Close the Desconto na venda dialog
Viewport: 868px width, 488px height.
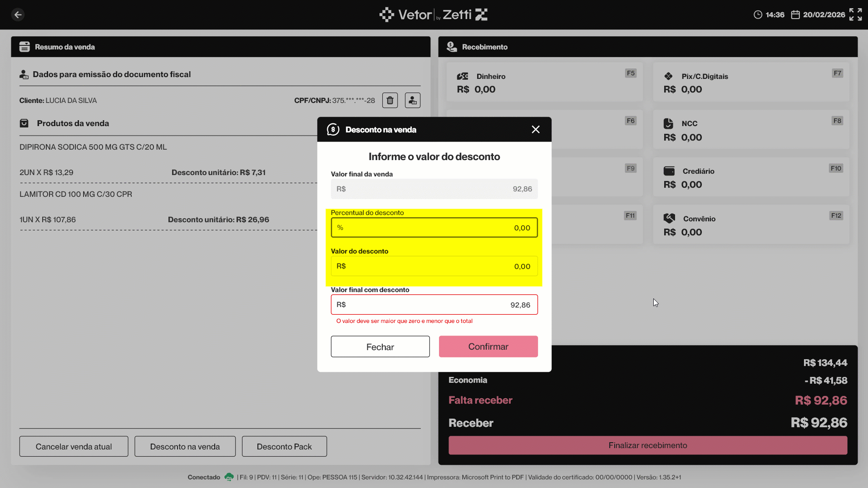pos(535,130)
